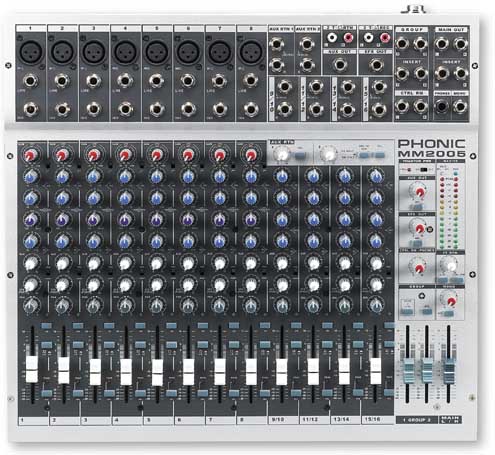Turn the top blue EQ knob on channel 2
495x455 pixels.
[x=62, y=177]
